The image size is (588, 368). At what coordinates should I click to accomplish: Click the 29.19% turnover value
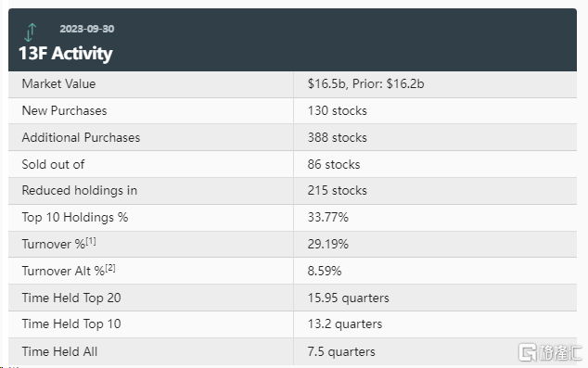point(328,244)
